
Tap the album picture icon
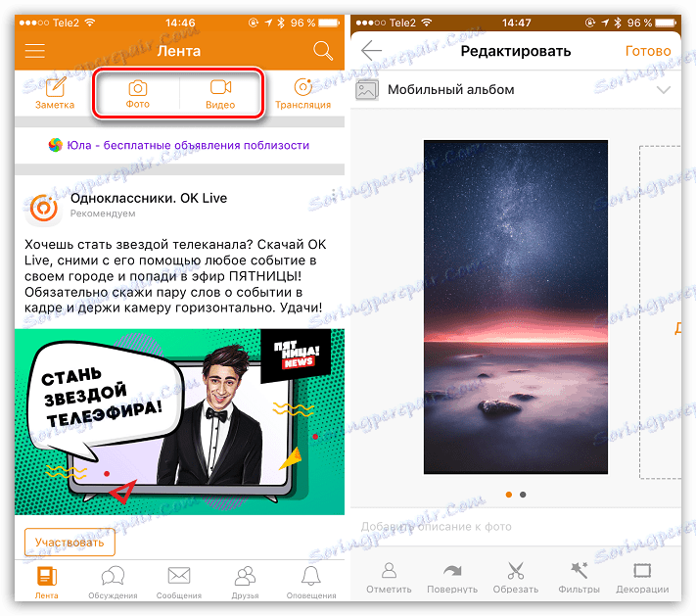pyautogui.click(x=367, y=90)
